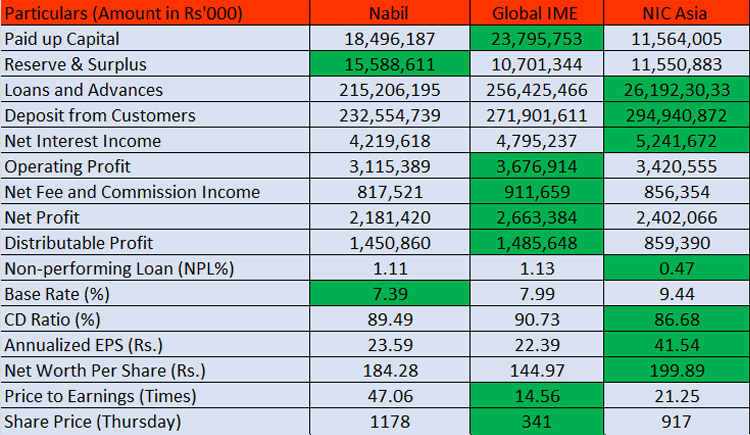Select the Loans and Advances row label
Screen dimensions: 750x435
pyautogui.click(x=70, y=90)
